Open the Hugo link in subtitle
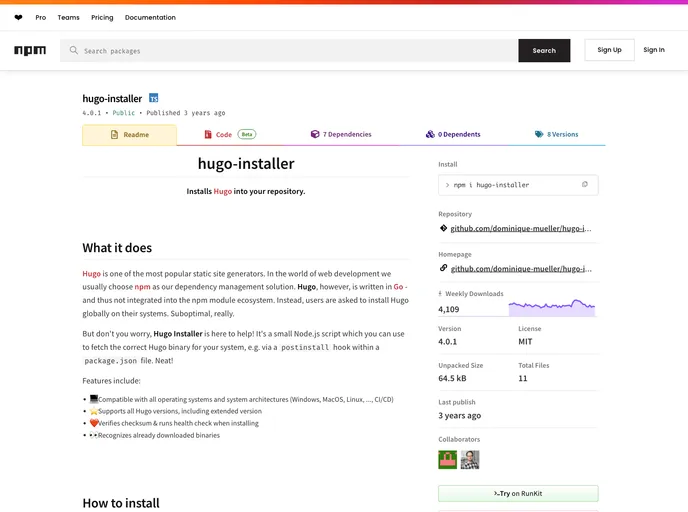The width and height of the screenshot is (688, 512). [222, 191]
